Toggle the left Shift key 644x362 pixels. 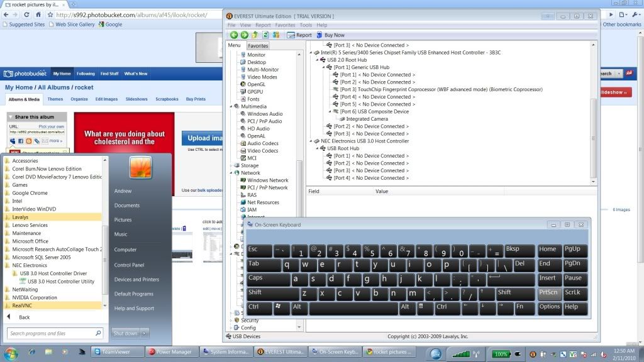(x=273, y=293)
